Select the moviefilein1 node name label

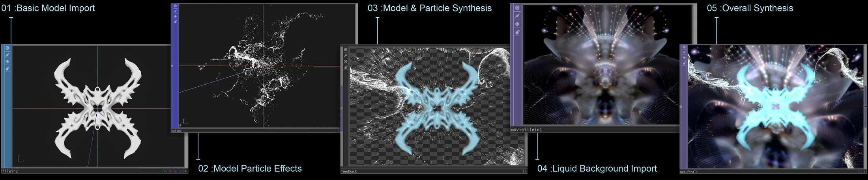527,129
